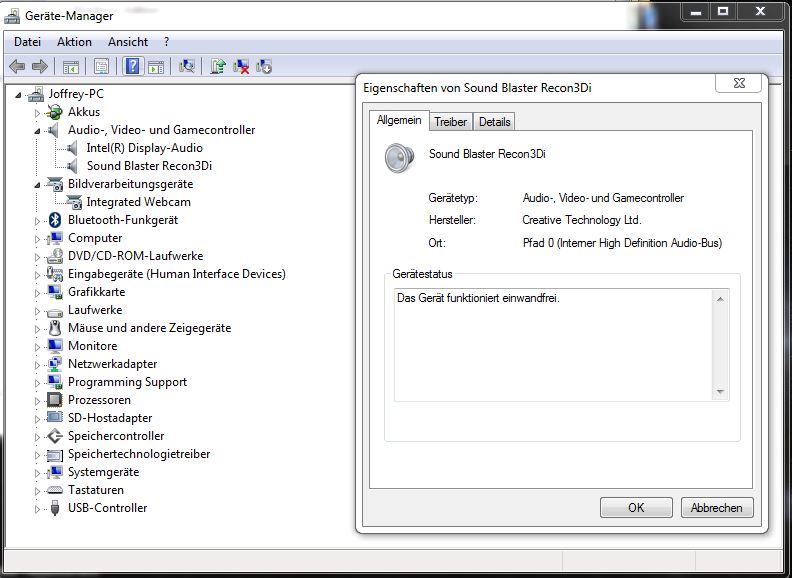
Task: Click the Properties toolbar icon
Action: tap(101, 67)
